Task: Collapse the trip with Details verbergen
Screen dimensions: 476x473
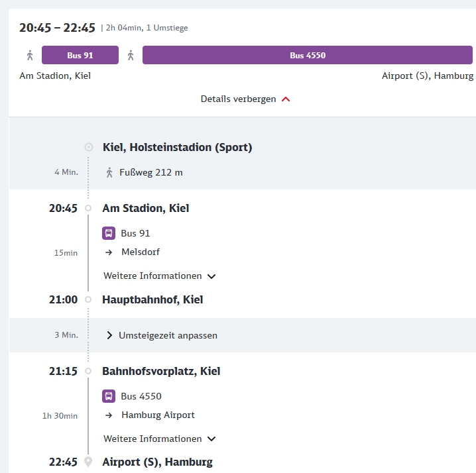Action: (245, 99)
